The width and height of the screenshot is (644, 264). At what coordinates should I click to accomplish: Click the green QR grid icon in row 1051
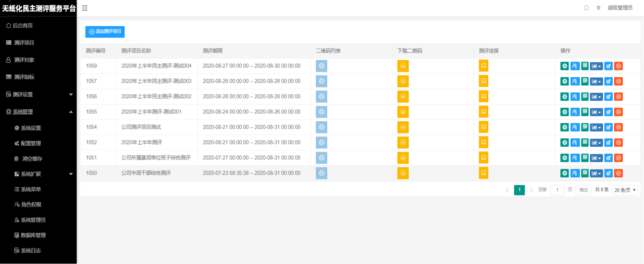585,158
